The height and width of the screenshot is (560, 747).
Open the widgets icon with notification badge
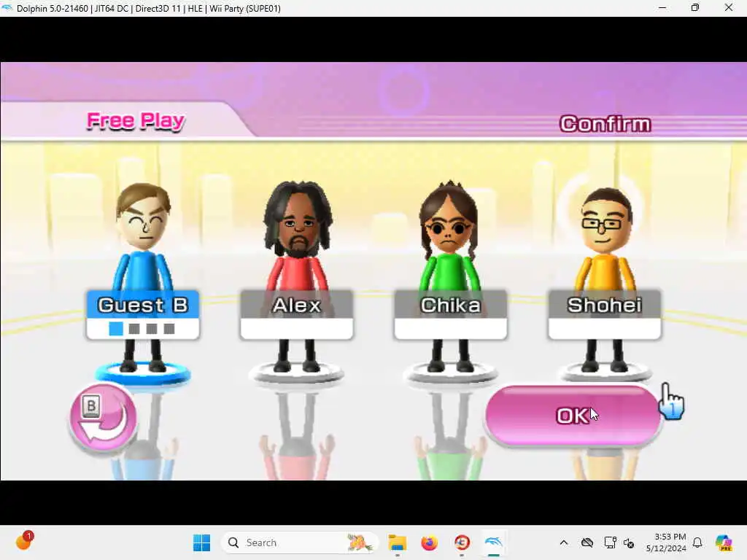tap(24, 541)
